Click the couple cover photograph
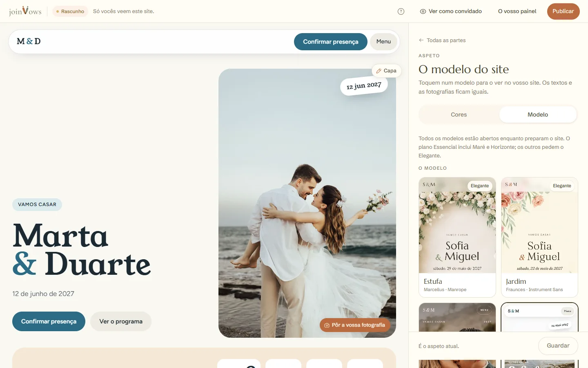 point(307,203)
